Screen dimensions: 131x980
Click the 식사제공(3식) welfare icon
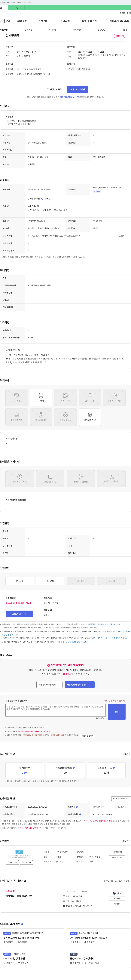[90, 417]
